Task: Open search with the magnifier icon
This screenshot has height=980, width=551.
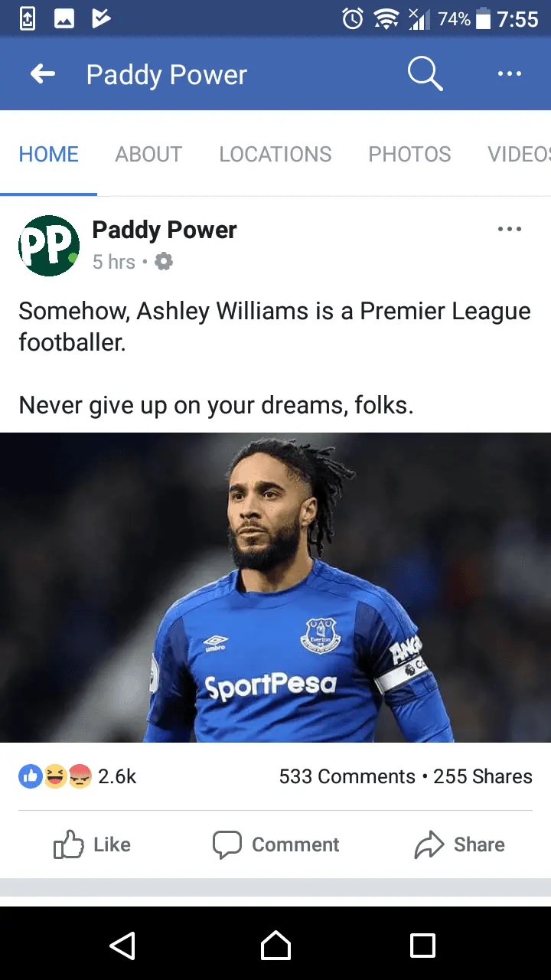Action: pyautogui.click(x=425, y=74)
